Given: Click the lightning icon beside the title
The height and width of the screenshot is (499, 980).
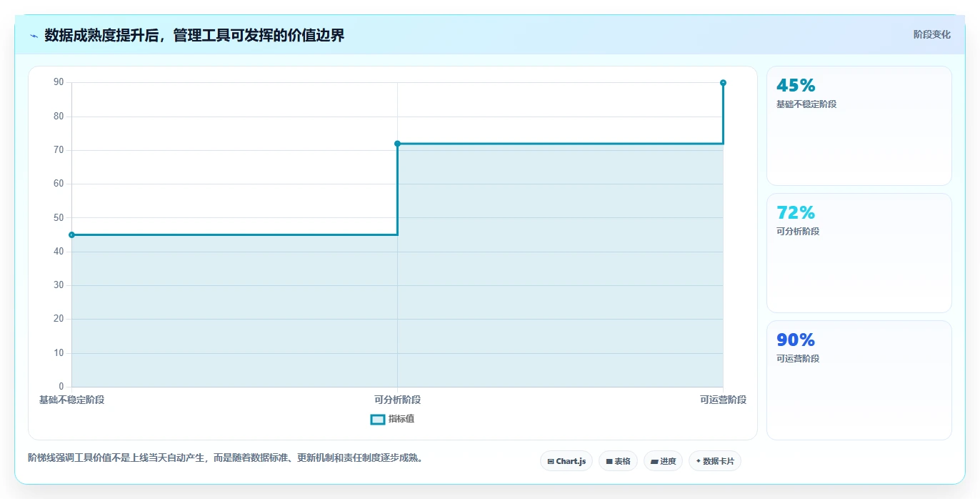Looking at the screenshot, I should (x=34, y=36).
